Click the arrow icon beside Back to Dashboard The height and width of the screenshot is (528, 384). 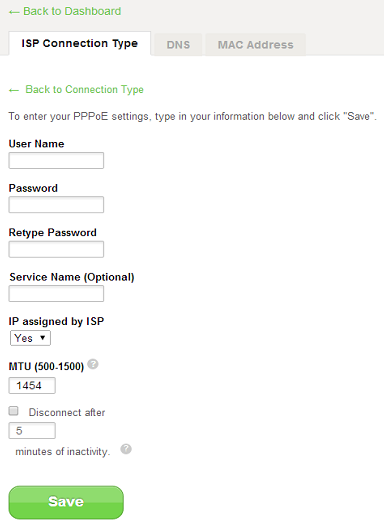coord(14,12)
